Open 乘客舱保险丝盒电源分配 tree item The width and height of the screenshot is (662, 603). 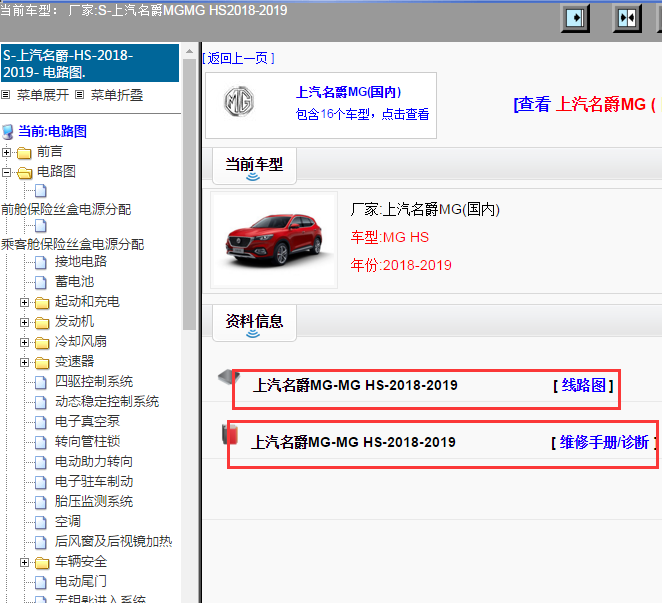click(72, 244)
